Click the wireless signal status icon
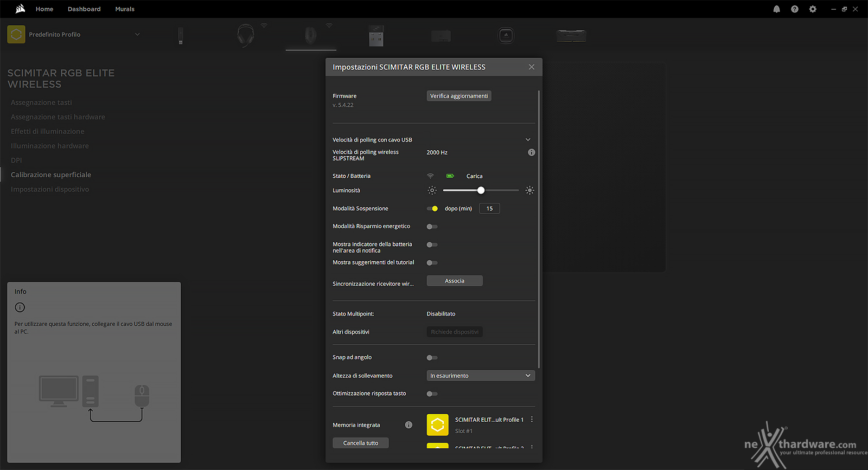 (430, 176)
